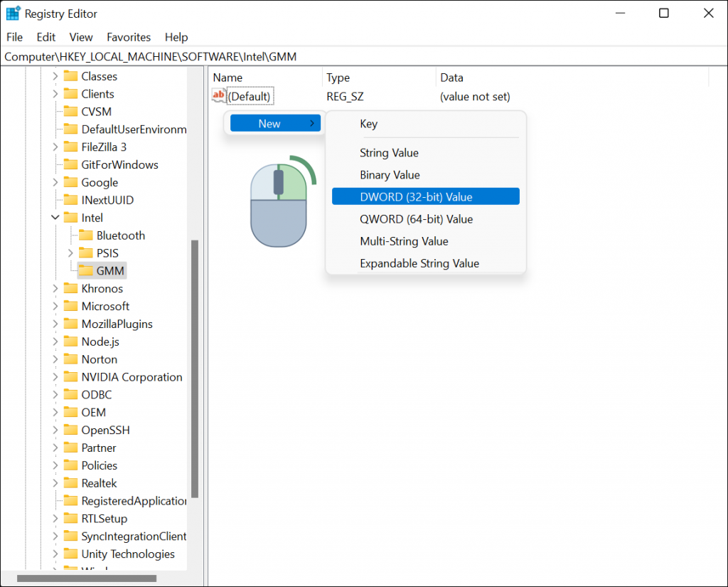Choose DWORD (32-bit) Value from menu
The height and width of the screenshot is (587, 728).
tap(424, 196)
